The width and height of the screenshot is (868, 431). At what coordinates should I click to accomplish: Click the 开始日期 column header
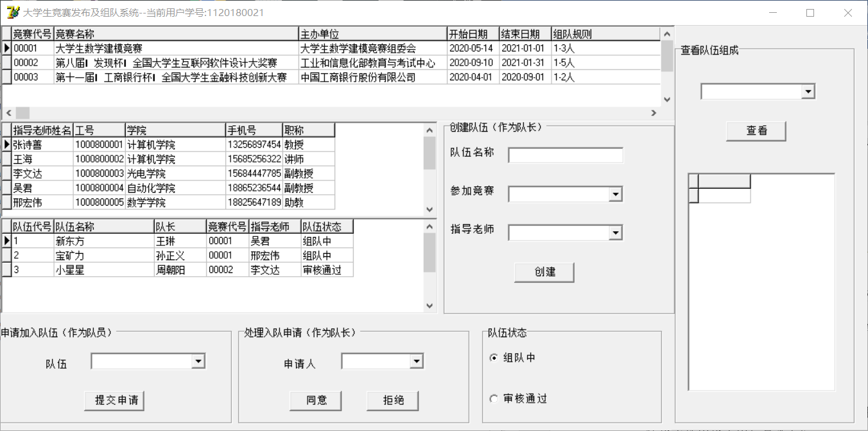click(x=473, y=34)
